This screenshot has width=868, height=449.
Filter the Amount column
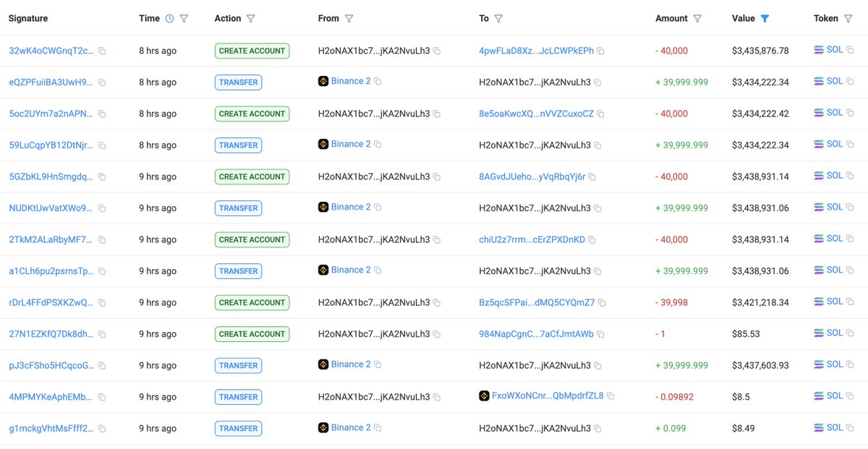click(697, 19)
